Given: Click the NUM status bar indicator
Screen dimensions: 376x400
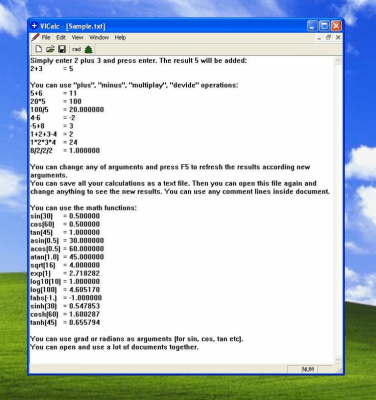Looking at the screenshot, I should click(308, 369).
